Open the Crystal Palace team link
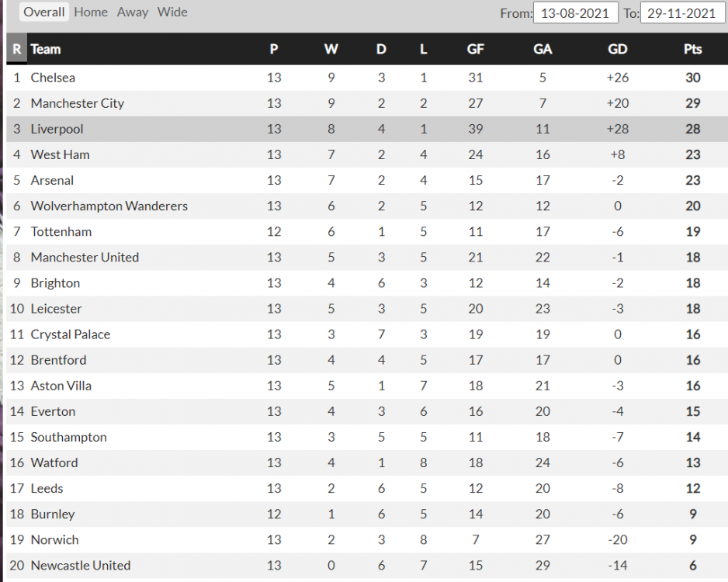Screen dimensions: 728x582 click(x=71, y=334)
